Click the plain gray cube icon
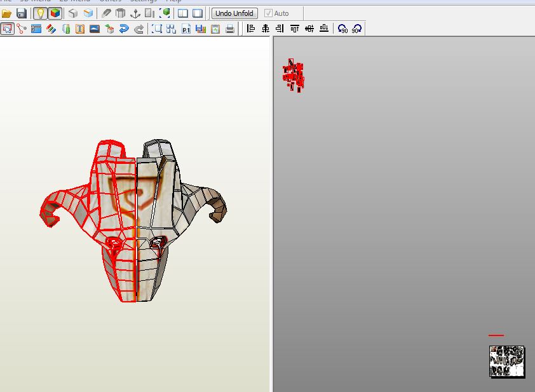This screenshot has height=392, width=535. [72, 13]
